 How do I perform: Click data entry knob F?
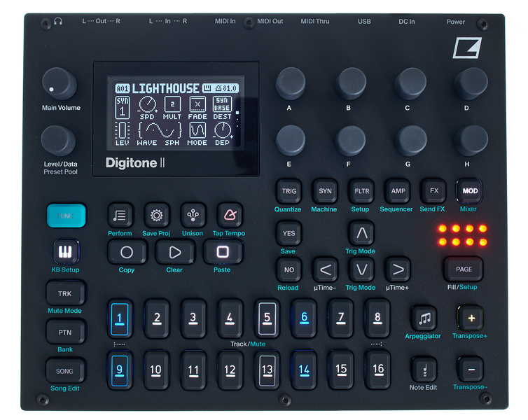coord(350,141)
